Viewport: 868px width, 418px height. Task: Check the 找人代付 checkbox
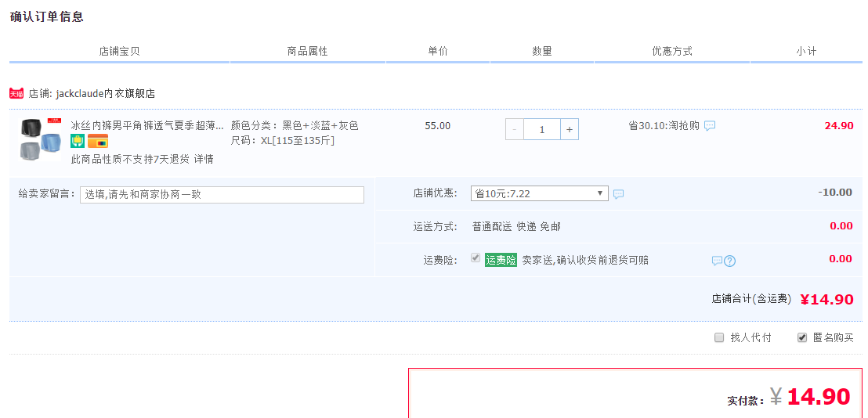pyautogui.click(x=719, y=337)
